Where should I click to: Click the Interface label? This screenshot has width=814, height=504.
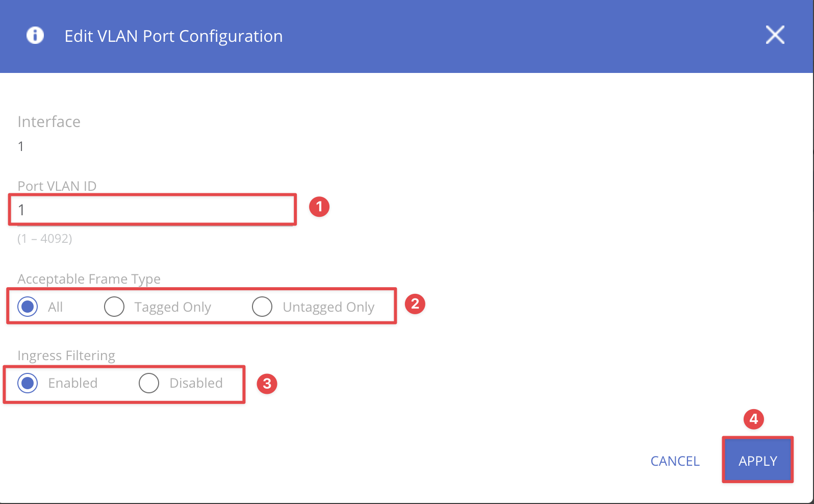49,121
